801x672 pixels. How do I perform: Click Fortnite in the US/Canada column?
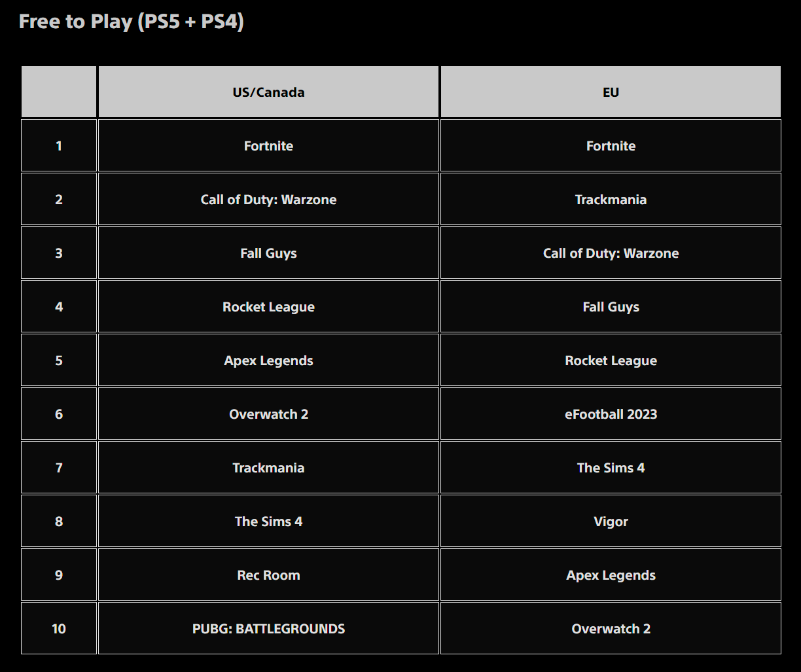click(x=268, y=145)
